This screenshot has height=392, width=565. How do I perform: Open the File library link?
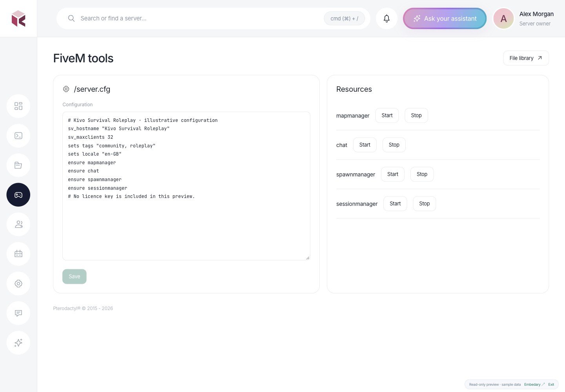click(526, 58)
